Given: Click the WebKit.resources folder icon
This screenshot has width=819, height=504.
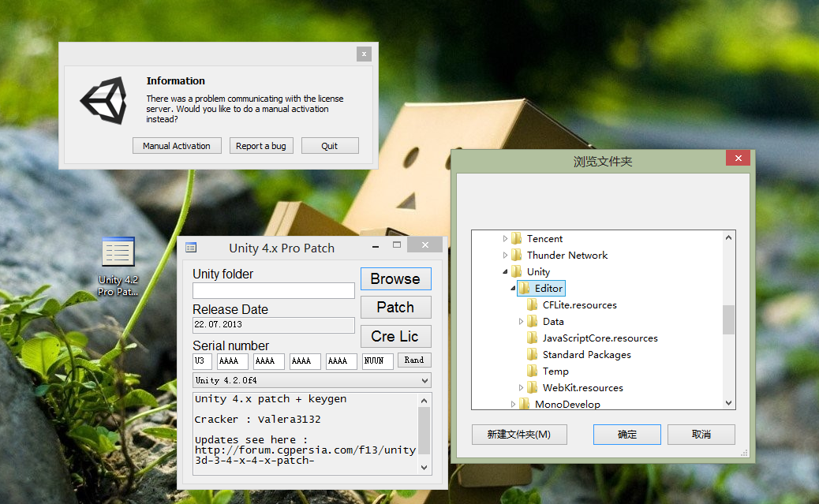Looking at the screenshot, I should [533, 387].
